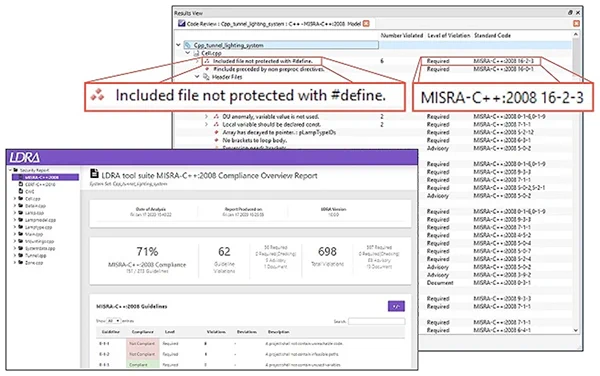This screenshot has height=376, width=600.
Task: Click the orange close icon at the right end of the Results View tab bar
Action: pos(576,23)
